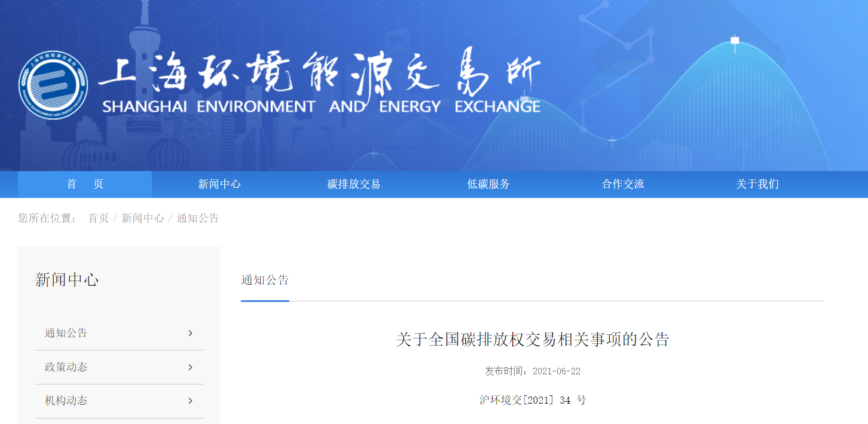868x424 pixels.
Task: Select 低碳服务 in the navigation bar
Action: [488, 184]
